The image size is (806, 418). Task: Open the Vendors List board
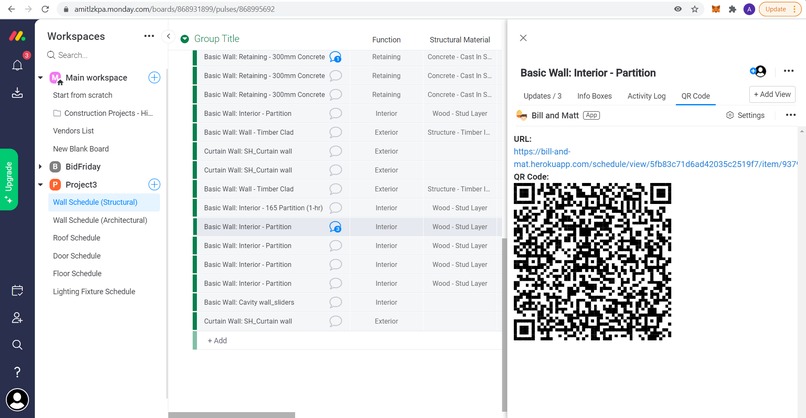74,131
